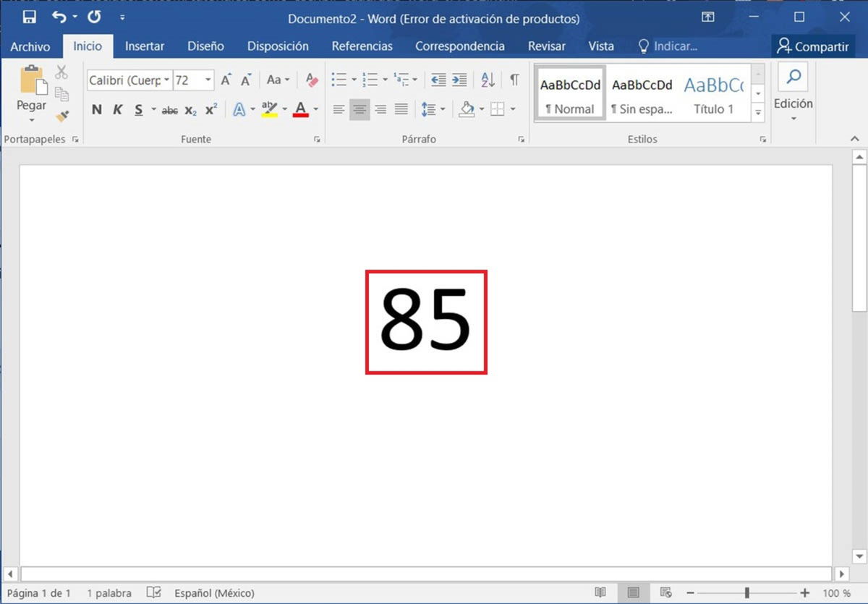Toggle paragraph marks visibility
The height and width of the screenshot is (604, 868).
(514, 80)
